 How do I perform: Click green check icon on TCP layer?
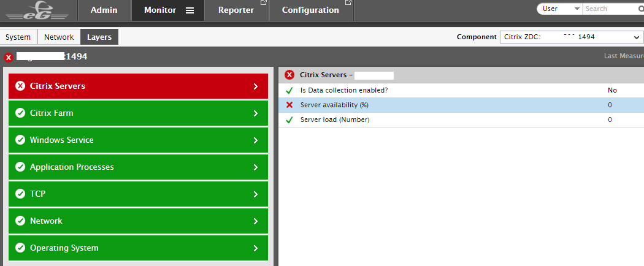coord(20,194)
